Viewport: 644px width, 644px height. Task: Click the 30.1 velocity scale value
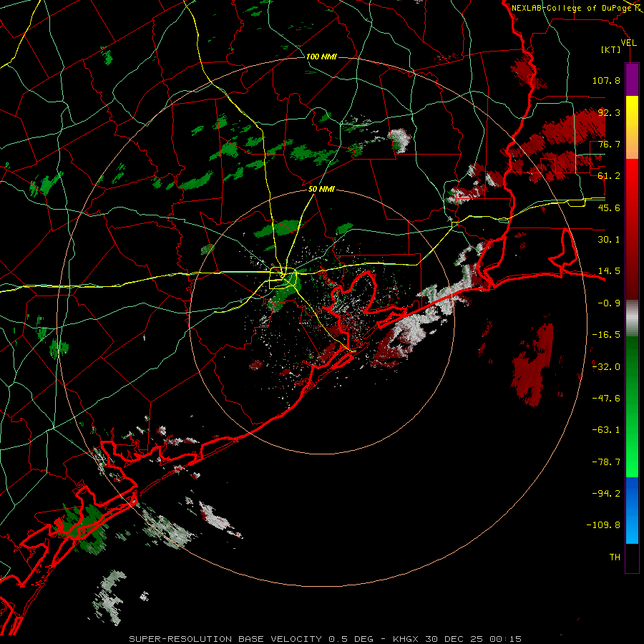[x=609, y=240]
